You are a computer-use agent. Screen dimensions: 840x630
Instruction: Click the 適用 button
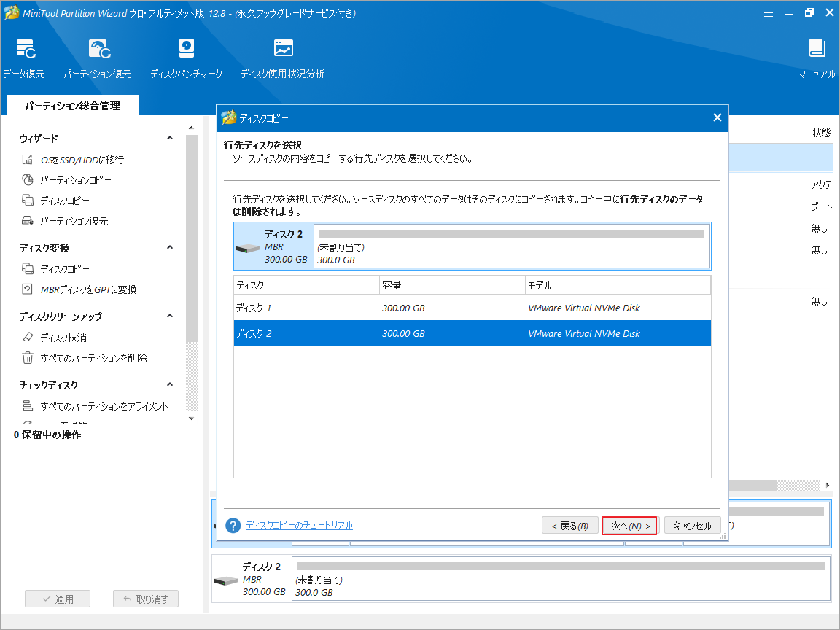[58, 599]
